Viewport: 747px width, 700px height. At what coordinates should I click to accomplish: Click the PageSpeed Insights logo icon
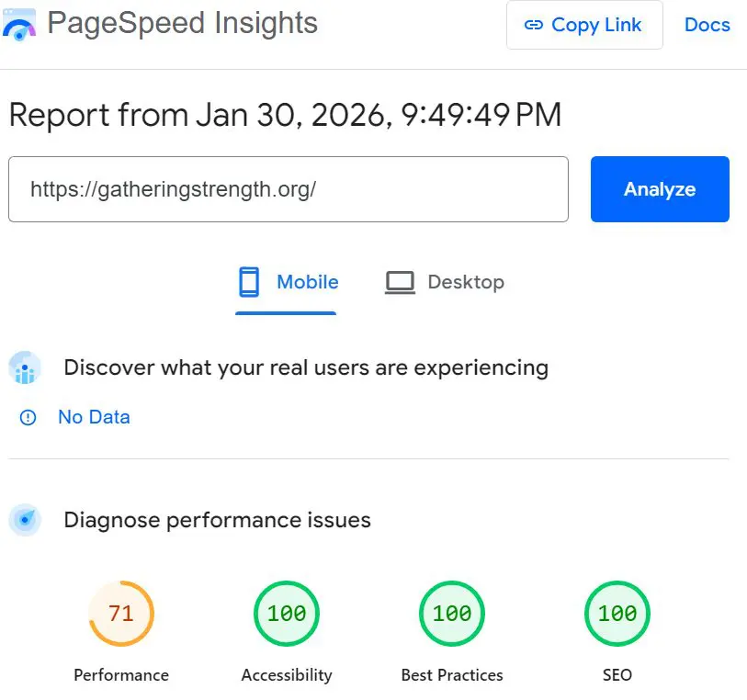coord(19,25)
